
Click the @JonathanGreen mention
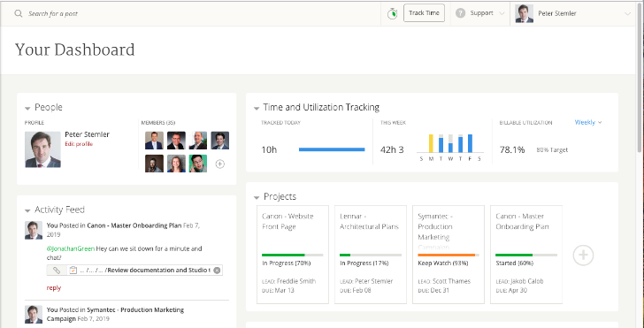[x=70, y=248]
